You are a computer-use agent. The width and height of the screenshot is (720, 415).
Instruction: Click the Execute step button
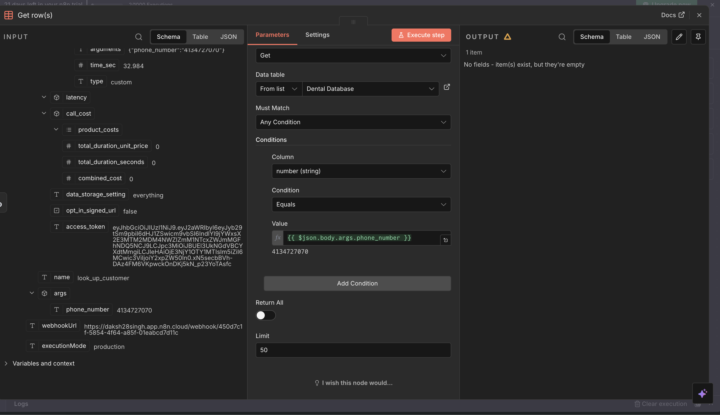pyautogui.click(x=421, y=35)
